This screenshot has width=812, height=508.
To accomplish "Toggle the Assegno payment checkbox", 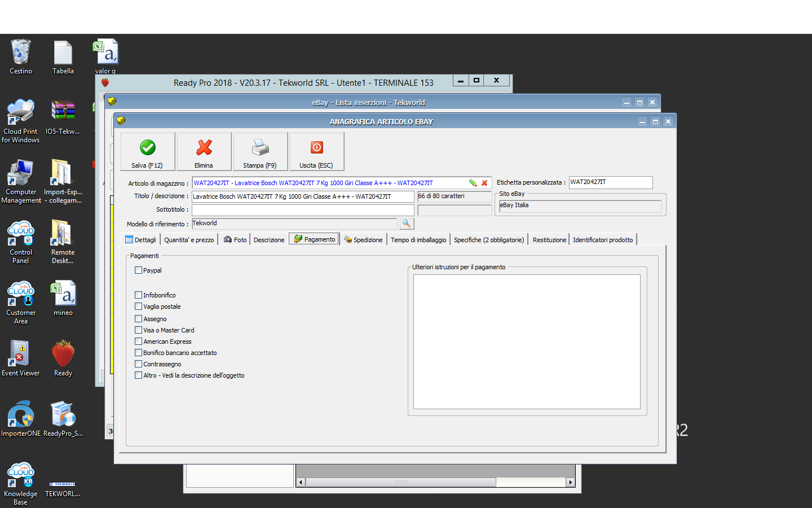I will click(139, 319).
